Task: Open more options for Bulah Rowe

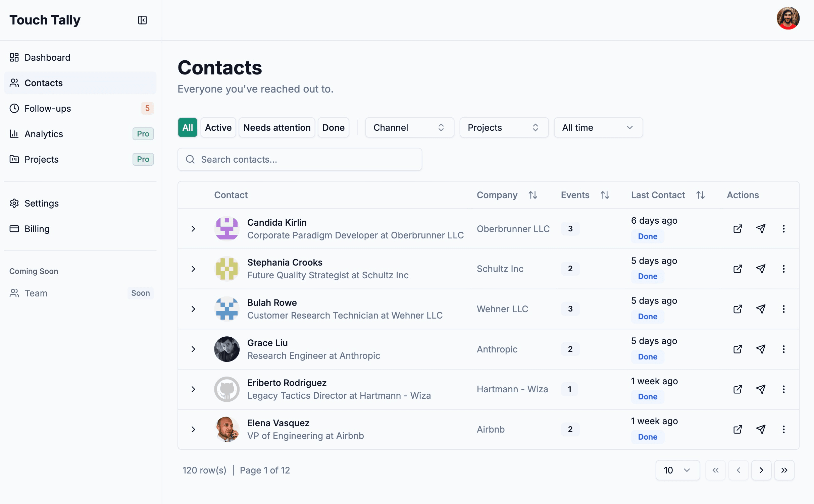Action: [x=783, y=309]
